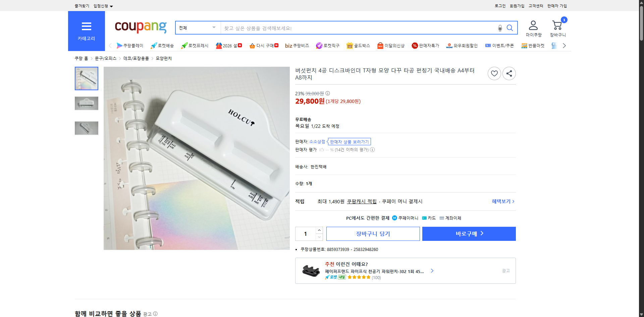Click the 골드박스 gift icon
Viewport: 644px width, 317px height.
pos(350,46)
